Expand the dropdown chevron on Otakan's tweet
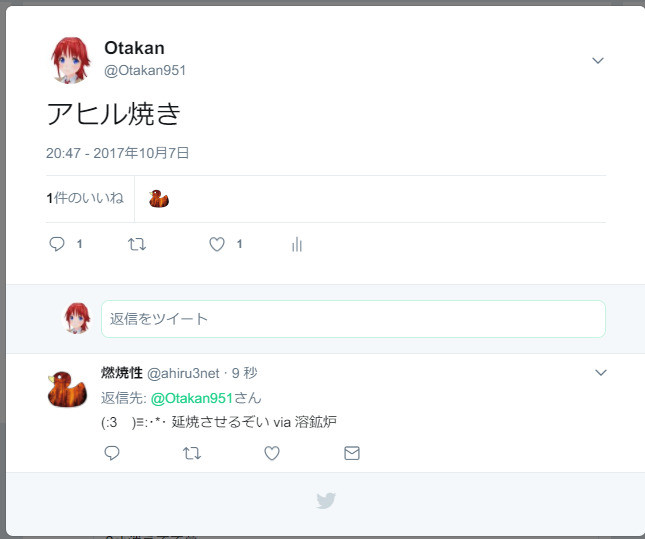This screenshot has height=539, width=645. click(598, 60)
